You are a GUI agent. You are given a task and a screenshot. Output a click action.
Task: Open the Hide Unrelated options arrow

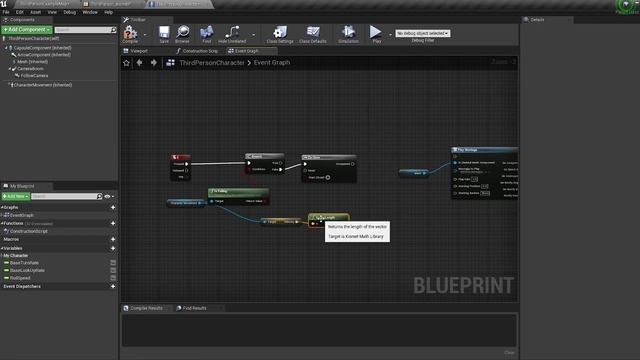point(253,35)
